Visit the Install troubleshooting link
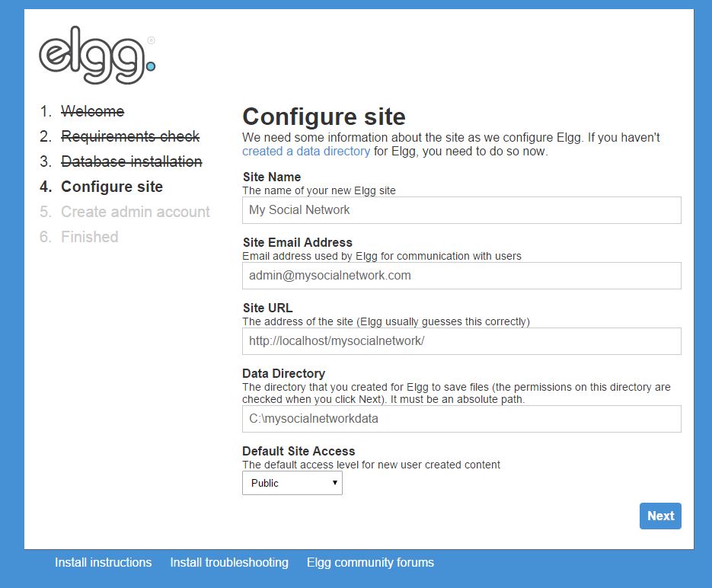Screen dimensions: 712x588 pos(229,562)
